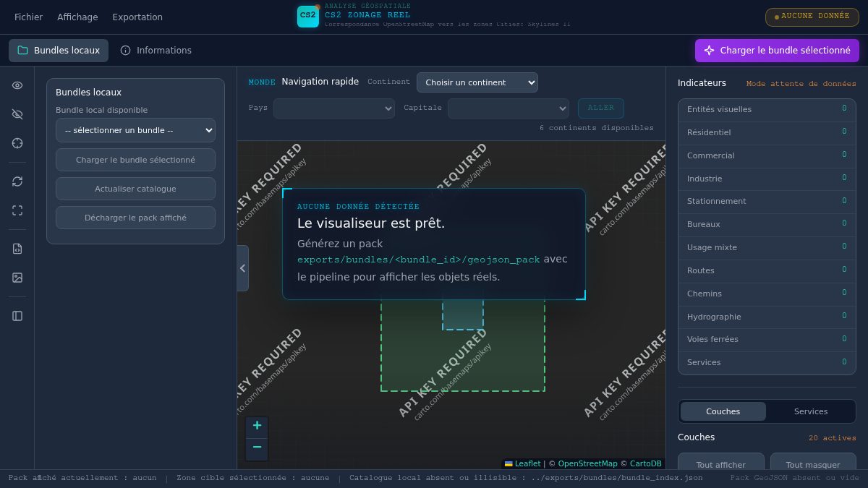The image size is (868, 488).
Task: Click the fullscreen frame icon in sidebar
Action: pyautogui.click(x=17, y=210)
